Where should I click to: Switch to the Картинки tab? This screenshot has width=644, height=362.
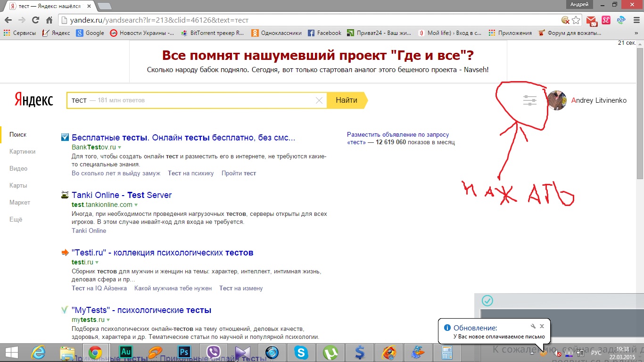pyautogui.click(x=22, y=152)
